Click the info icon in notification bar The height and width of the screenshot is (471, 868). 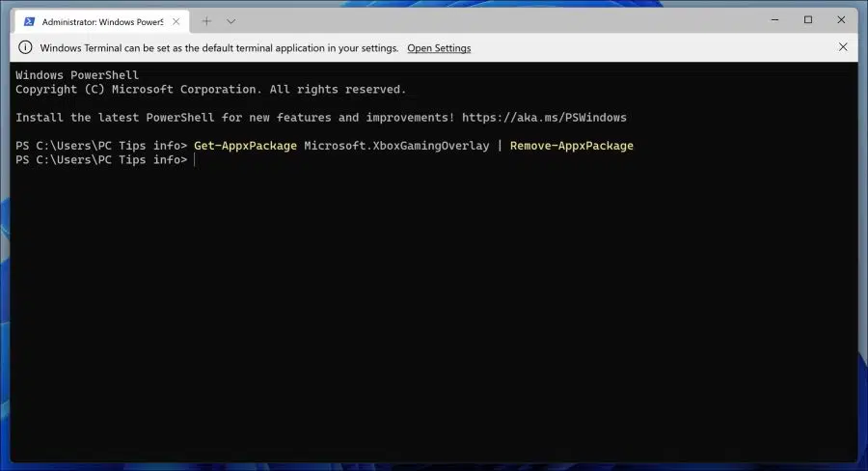(x=25, y=47)
